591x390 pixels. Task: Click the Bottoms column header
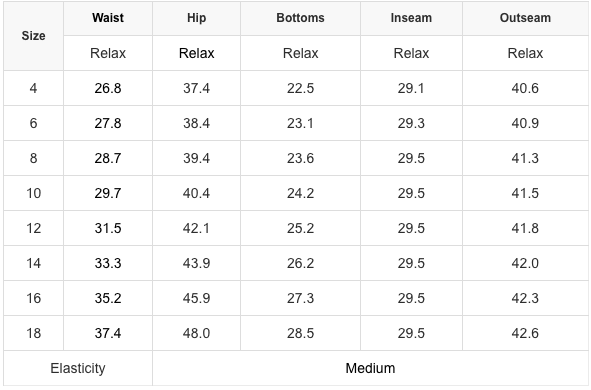[x=300, y=18]
